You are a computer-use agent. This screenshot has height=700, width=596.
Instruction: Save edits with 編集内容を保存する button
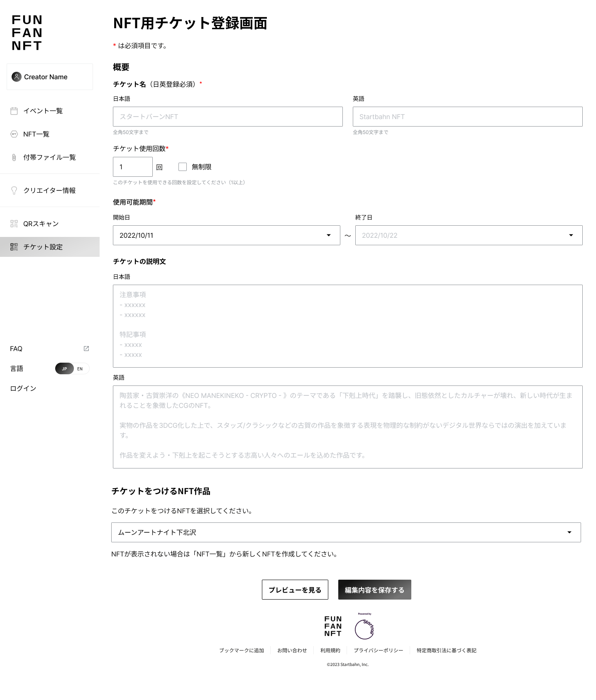point(374,590)
